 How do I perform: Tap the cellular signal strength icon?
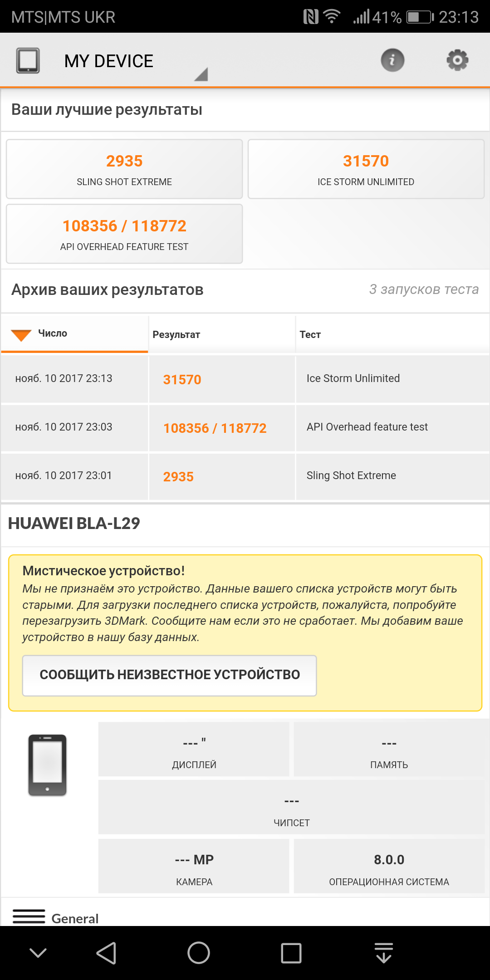tap(362, 17)
